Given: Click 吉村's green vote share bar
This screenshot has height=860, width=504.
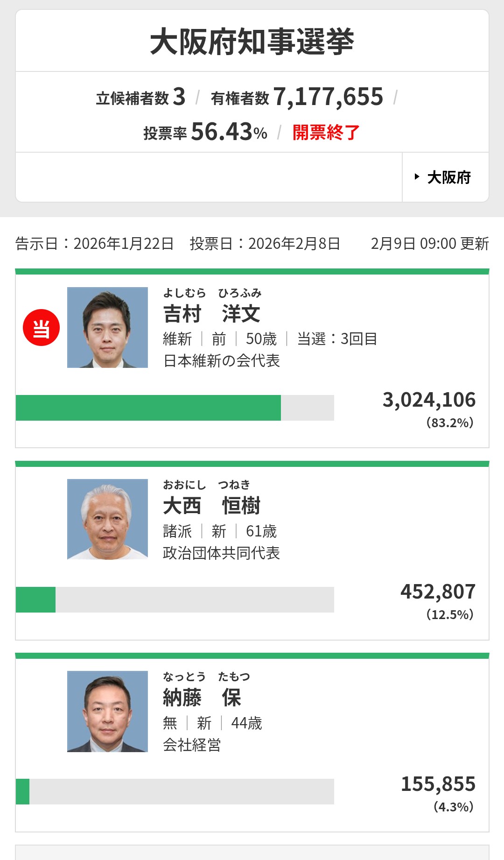Looking at the screenshot, I should [148, 408].
